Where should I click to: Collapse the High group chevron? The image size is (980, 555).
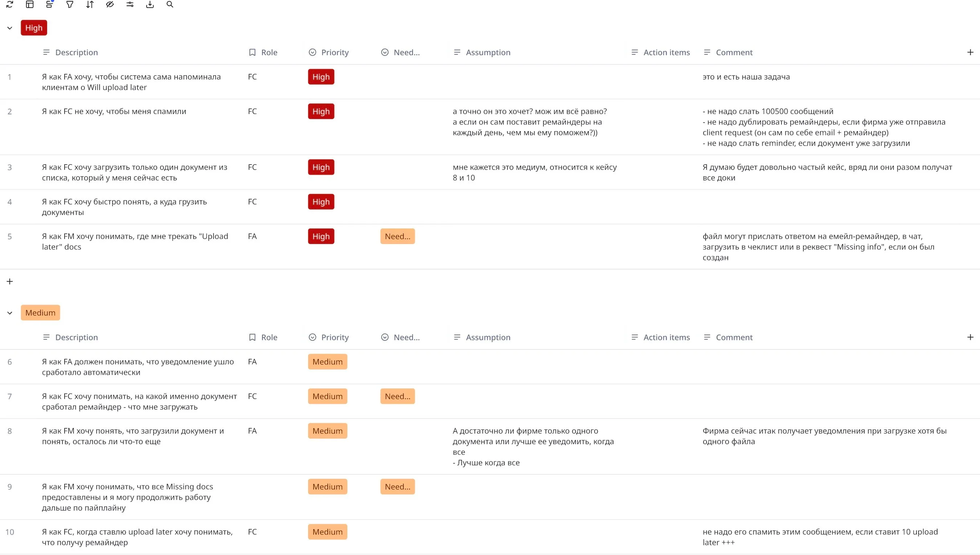(10, 28)
